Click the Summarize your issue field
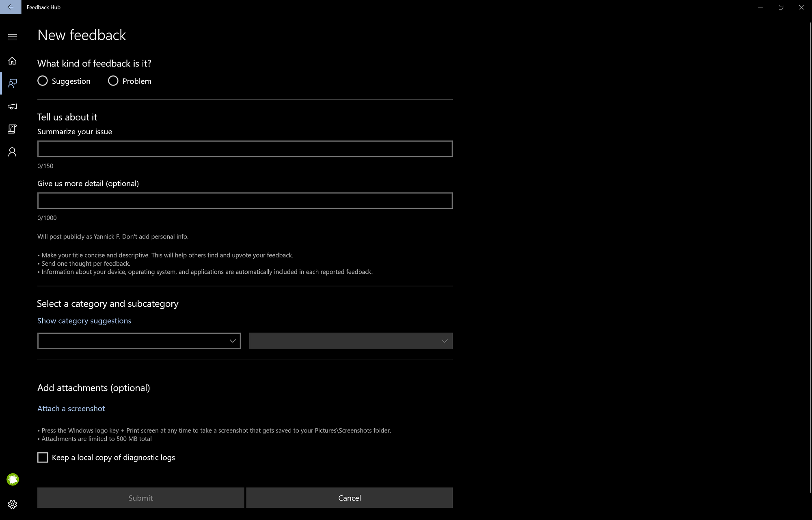The width and height of the screenshot is (812, 520). click(245, 149)
